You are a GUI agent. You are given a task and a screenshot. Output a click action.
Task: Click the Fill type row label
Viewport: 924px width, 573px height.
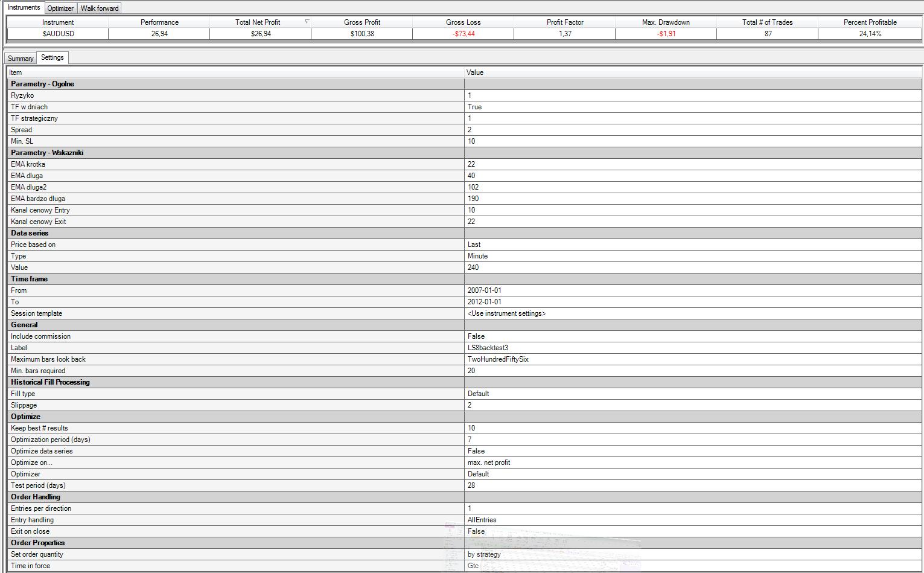tap(23, 394)
